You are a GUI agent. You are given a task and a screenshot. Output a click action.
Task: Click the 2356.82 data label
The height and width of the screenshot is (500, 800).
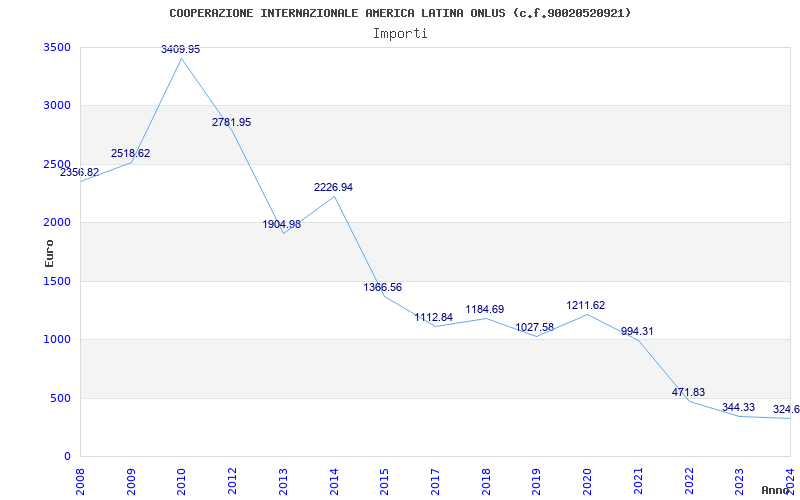coord(80,172)
